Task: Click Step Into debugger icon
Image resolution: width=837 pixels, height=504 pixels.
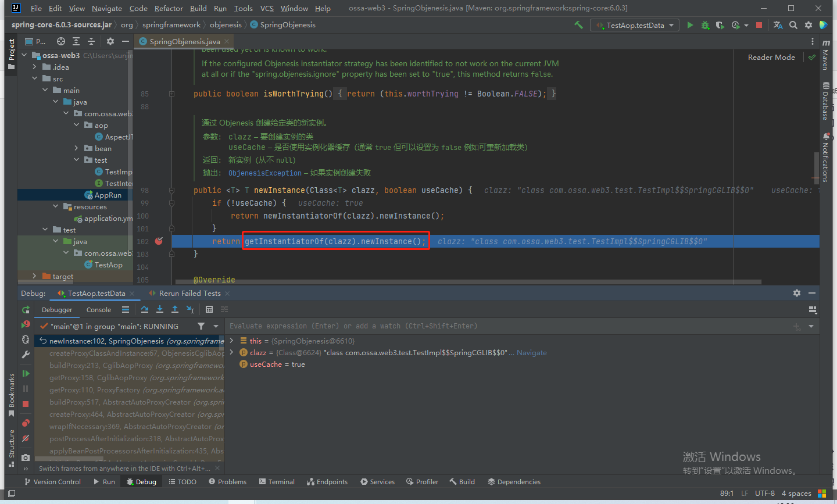Action: (x=160, y=309)
